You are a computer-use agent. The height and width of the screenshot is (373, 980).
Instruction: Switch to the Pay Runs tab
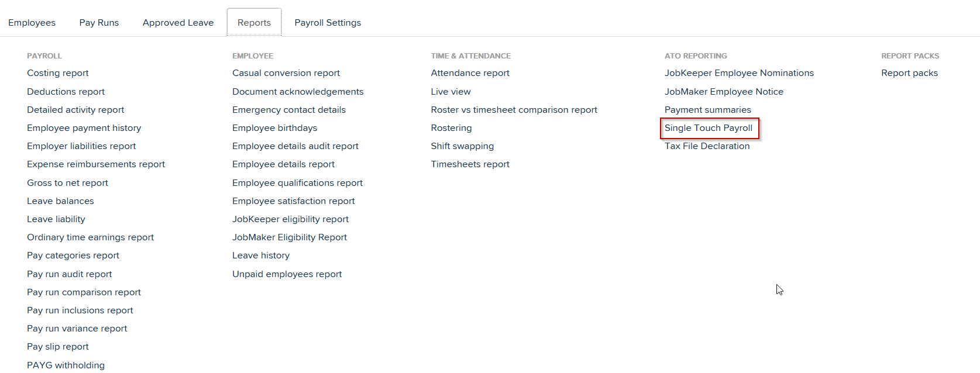click(99, 22)
